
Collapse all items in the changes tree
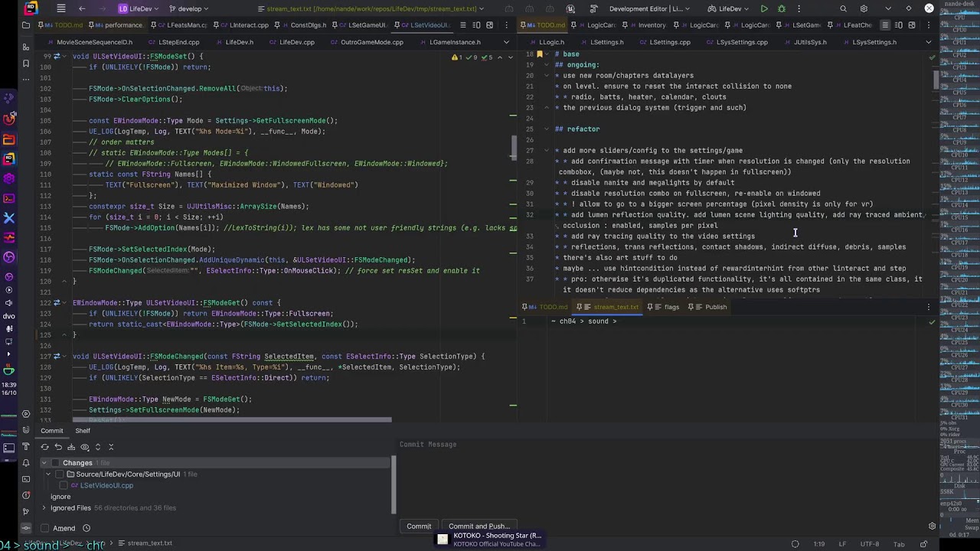(x=111, y=447)
